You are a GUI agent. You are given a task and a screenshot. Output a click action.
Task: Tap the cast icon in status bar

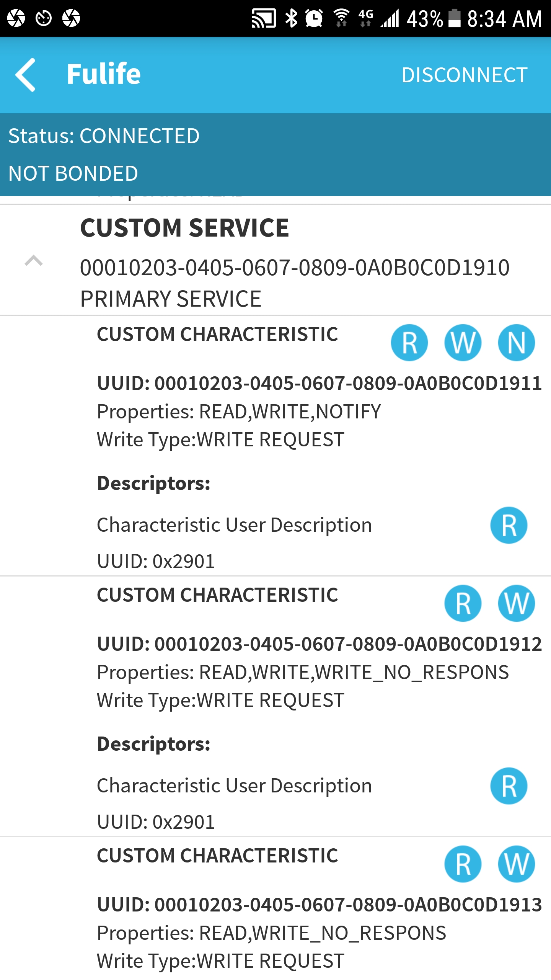click(264, 18)
